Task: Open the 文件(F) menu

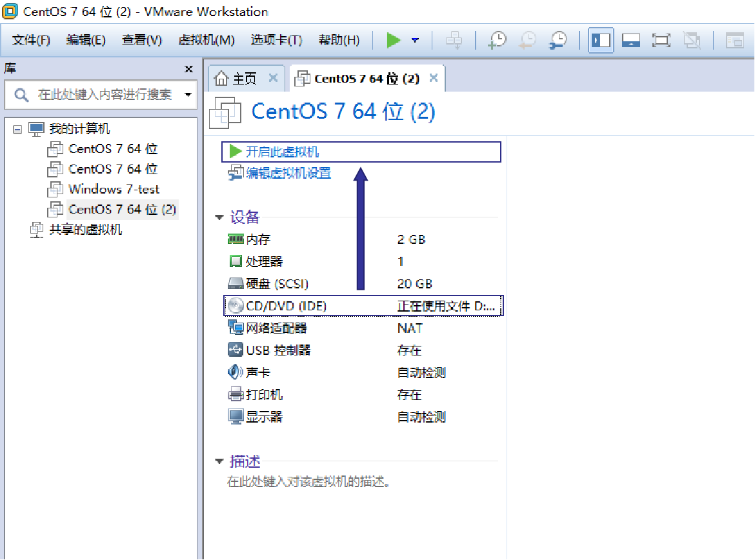Action: click(x=31, y=40)
